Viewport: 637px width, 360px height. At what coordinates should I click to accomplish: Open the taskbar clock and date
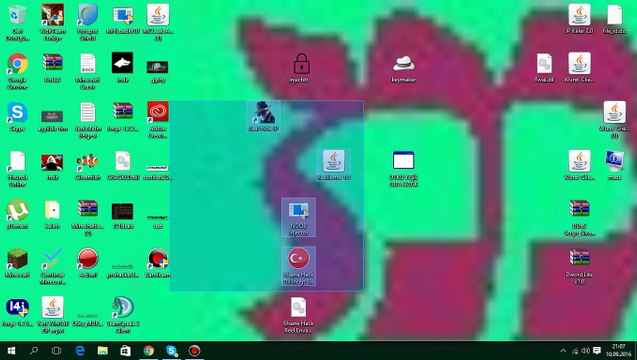tap(618, 350)
